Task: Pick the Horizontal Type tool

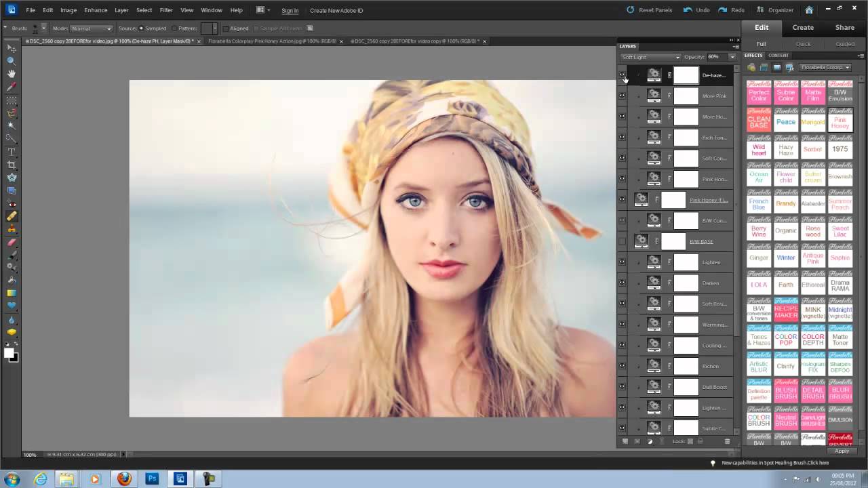Action: (12, 152)
